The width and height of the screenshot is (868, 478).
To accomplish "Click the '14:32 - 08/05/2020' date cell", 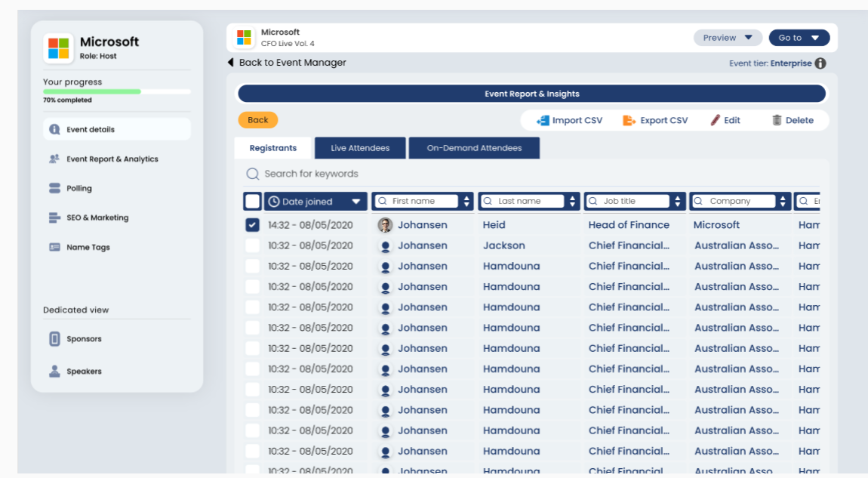I will [310, 225].
